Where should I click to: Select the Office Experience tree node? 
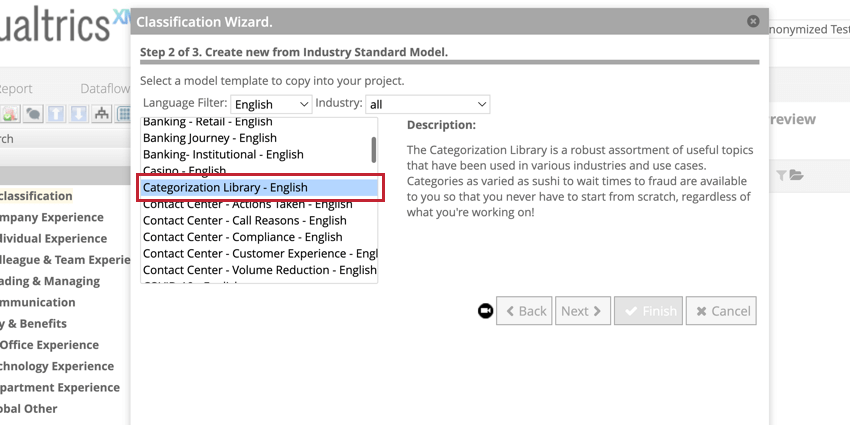49,345
